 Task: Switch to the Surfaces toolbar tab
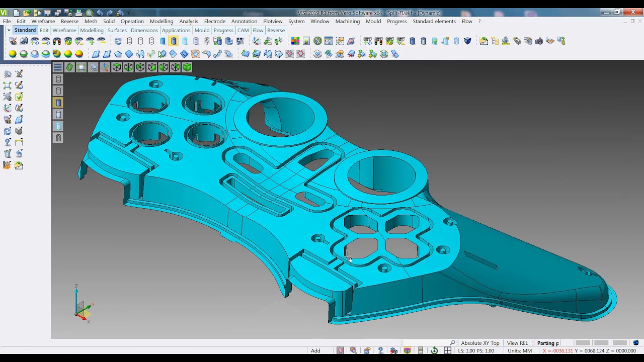117,30
